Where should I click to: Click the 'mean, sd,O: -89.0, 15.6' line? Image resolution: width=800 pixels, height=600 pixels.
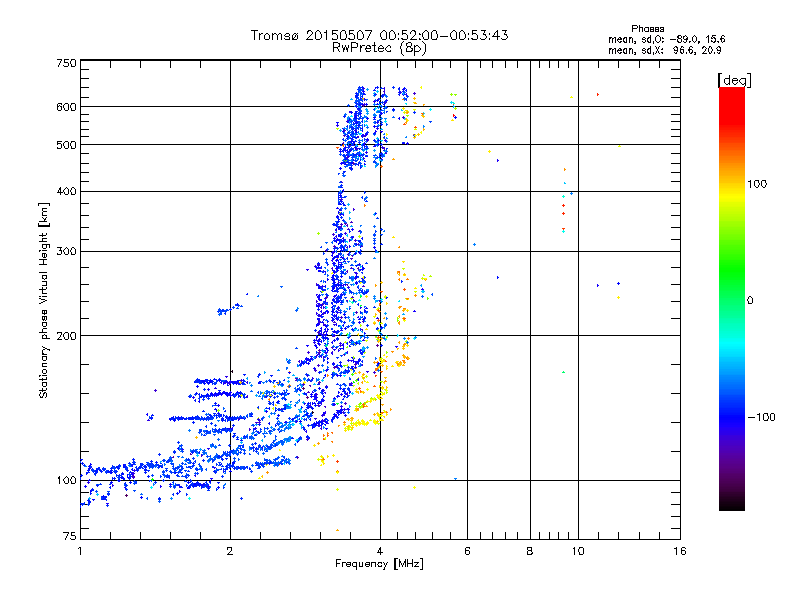pos(666,39)
